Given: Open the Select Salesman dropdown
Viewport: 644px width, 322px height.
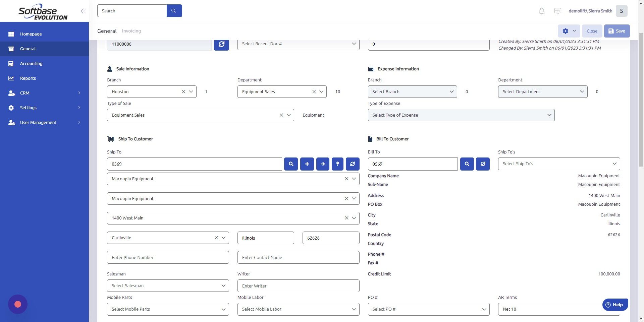Looking at the screenshot, I should tap(168, 285).
